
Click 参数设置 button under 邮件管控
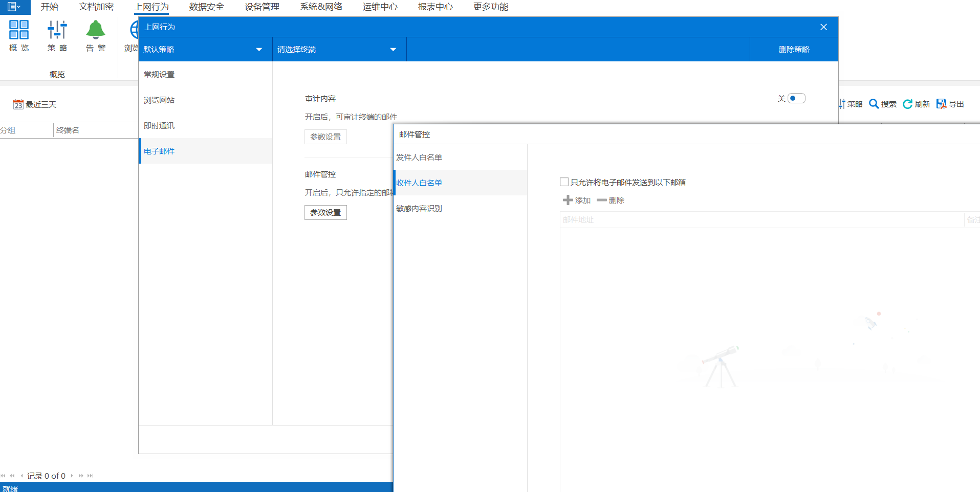325,212
